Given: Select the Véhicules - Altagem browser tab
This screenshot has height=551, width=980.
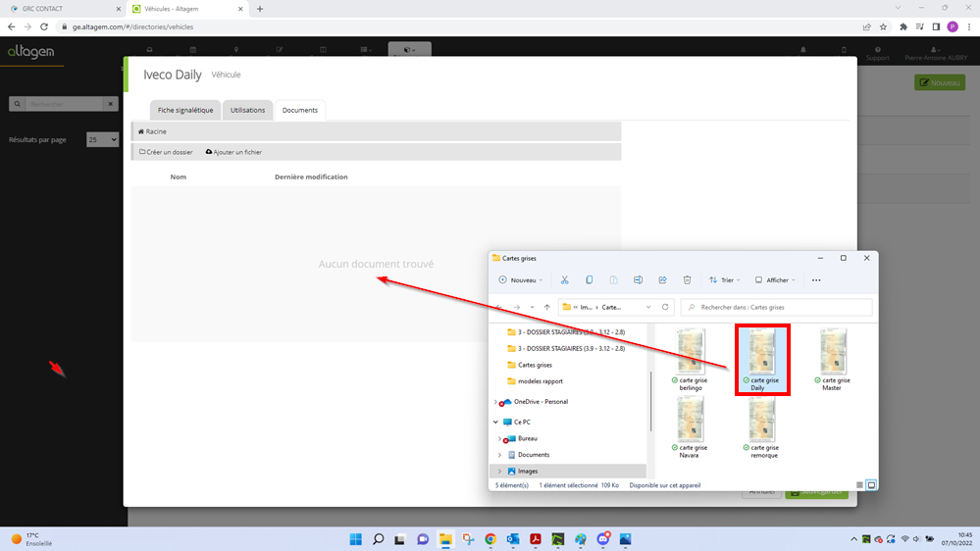Looking at the screenshot, I should [186, 9].
